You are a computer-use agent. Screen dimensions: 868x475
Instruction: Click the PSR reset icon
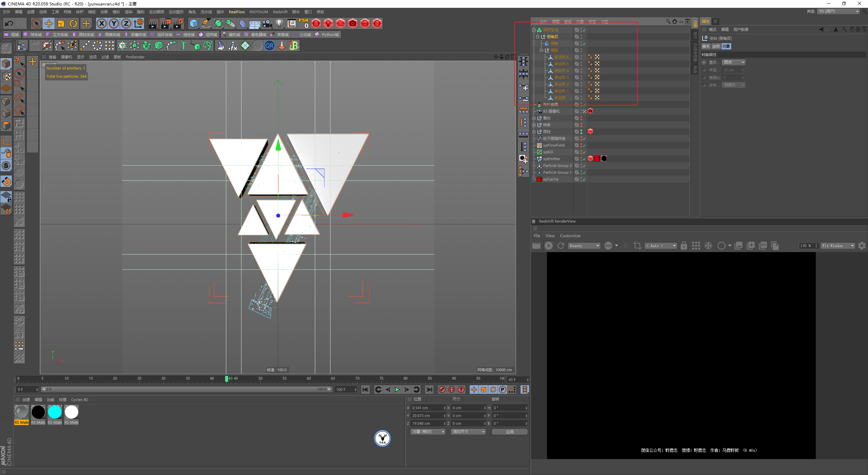[303, 23]
